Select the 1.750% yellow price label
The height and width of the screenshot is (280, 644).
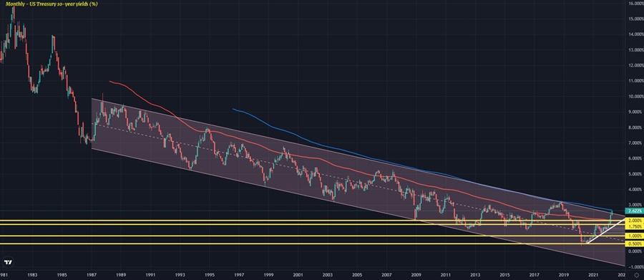point(634,226)
